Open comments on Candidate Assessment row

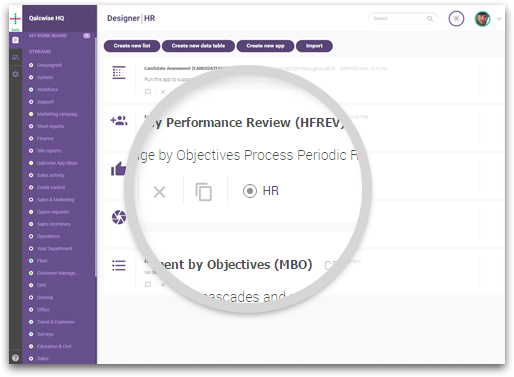click(148, 92)
